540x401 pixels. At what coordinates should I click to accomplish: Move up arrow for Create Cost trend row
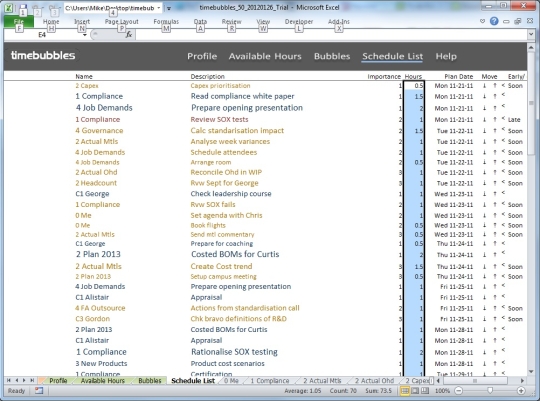pyautogui.click(x=495, y=267)
